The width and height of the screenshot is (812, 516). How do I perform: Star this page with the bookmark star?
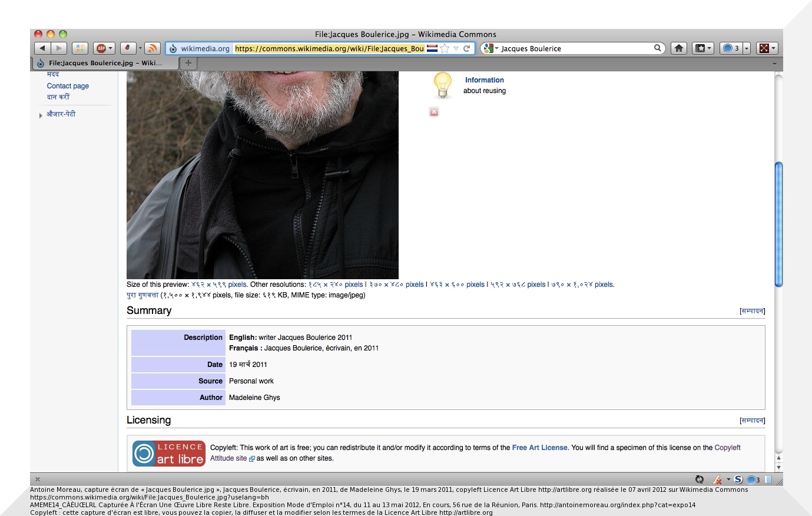pos(445,48)
